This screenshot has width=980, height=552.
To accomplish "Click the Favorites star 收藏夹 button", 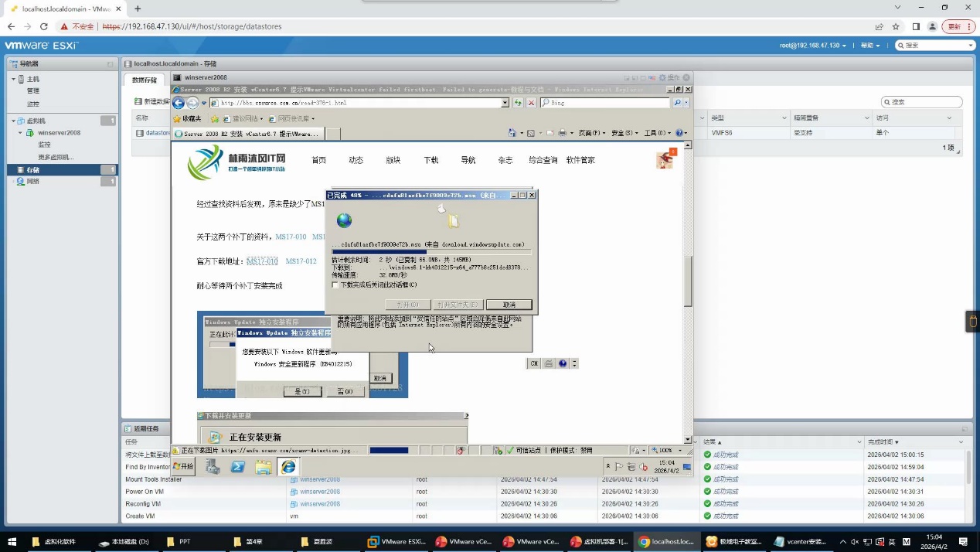I will pos(187,118).
